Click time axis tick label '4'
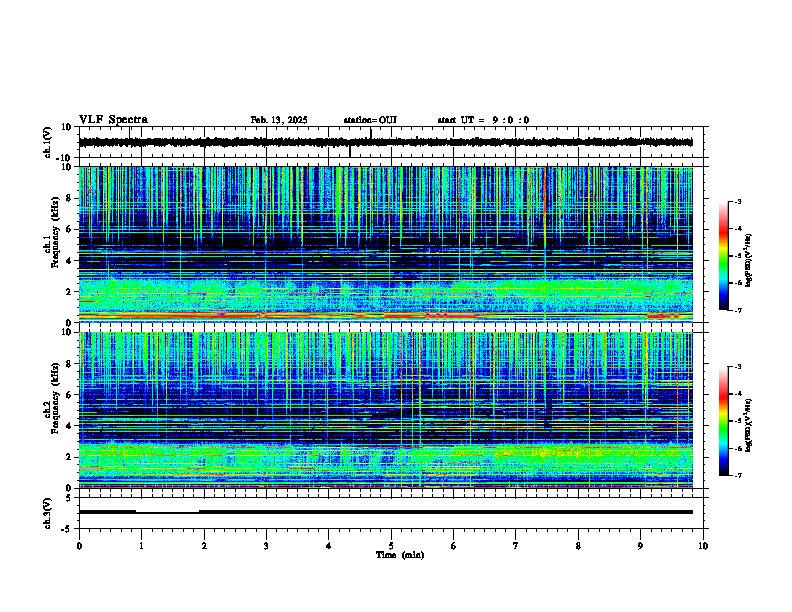The height and width of the screenshot is (612, 792). 329,546
